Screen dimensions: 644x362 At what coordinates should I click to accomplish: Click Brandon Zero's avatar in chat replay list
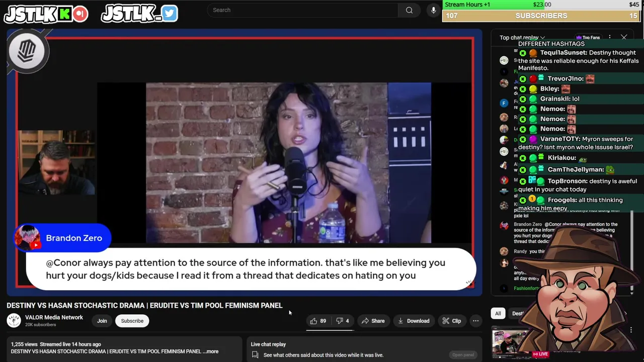coord(504,226)
